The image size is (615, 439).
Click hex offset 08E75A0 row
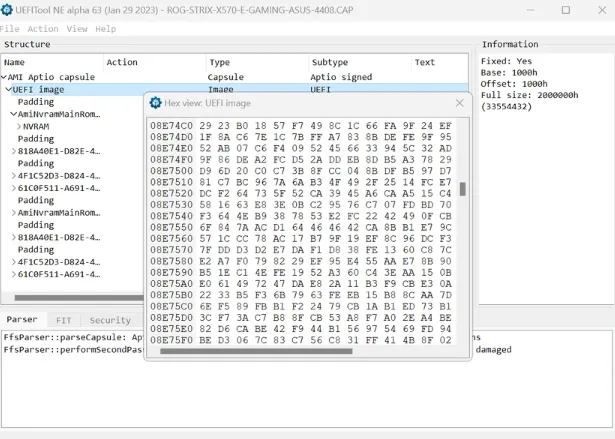301,284
